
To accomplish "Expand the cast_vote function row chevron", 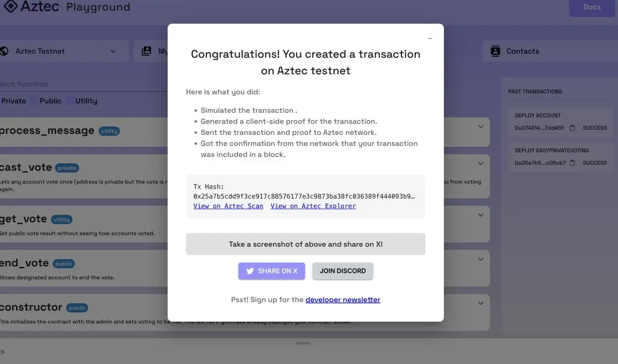I will (x=480, y=163).
